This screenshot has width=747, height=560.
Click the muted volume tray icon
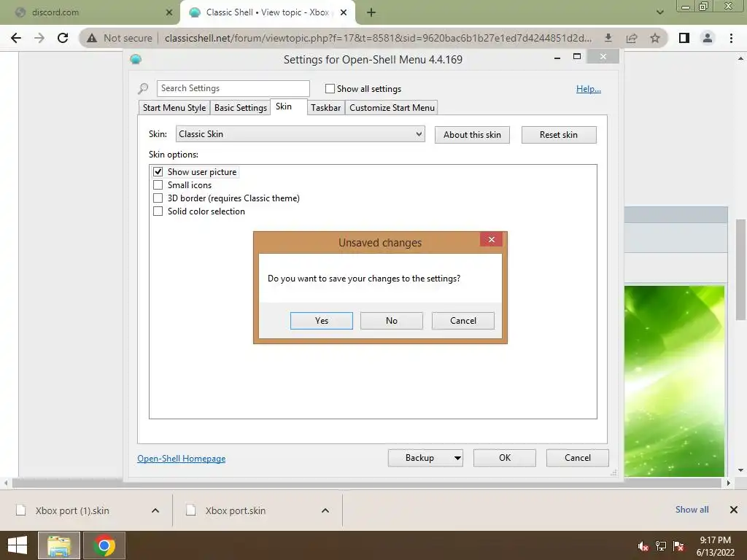[x=643, y=546]
